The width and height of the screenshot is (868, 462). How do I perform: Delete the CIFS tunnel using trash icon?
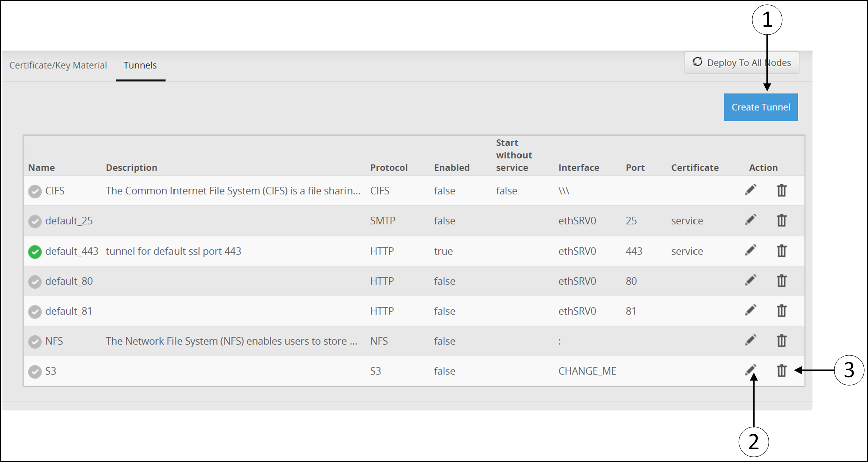coord(781,190)
